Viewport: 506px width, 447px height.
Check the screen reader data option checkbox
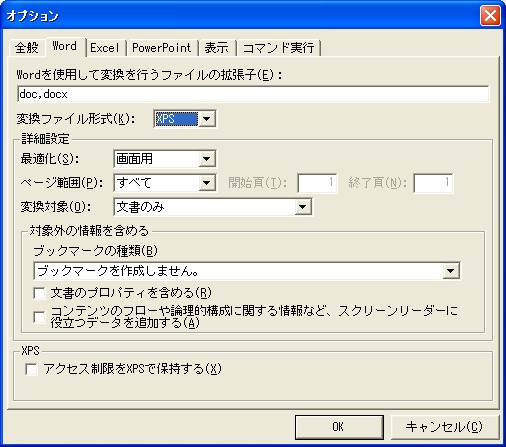[39, 317]
